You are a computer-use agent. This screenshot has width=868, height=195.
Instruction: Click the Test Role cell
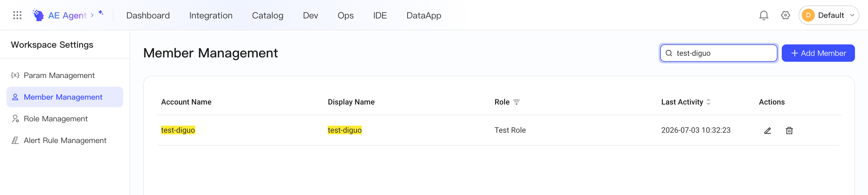pyautogui.click(x=510, y=130)
